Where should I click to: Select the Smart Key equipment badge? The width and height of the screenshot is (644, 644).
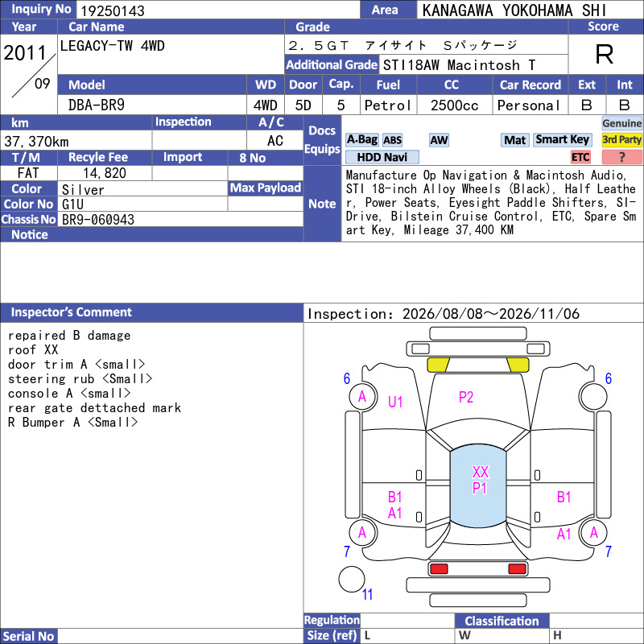pos(562,139)
